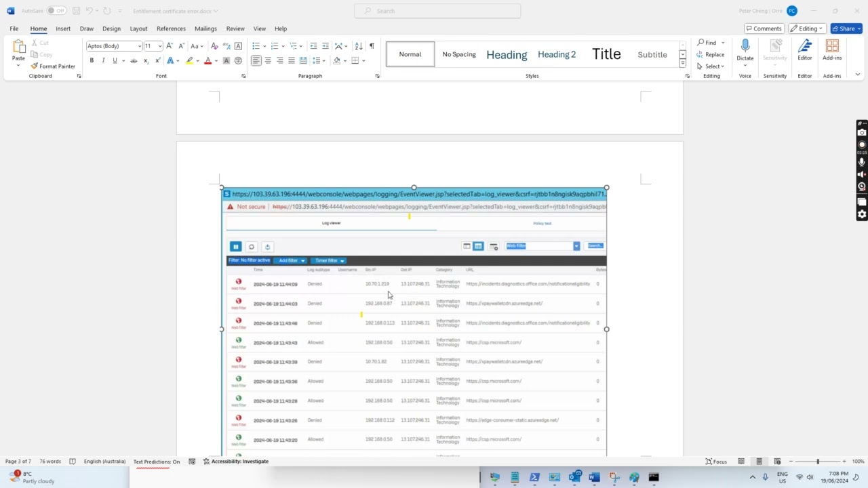Open the Editor tool

pyautogui.click(x=805, y=49)
